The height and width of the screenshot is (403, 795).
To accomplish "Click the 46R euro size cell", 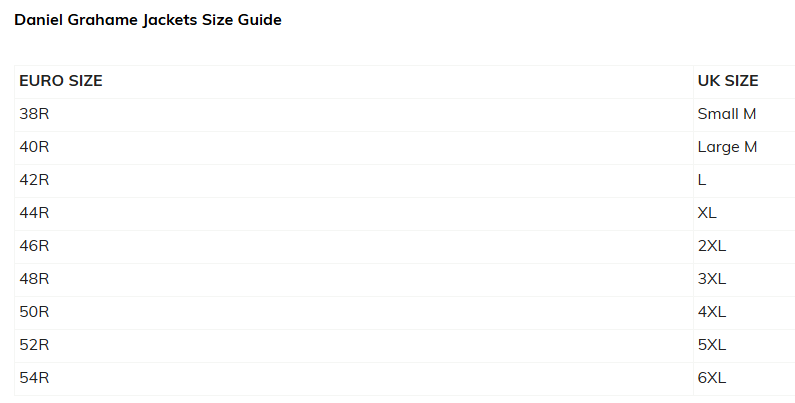I will 34,246.
